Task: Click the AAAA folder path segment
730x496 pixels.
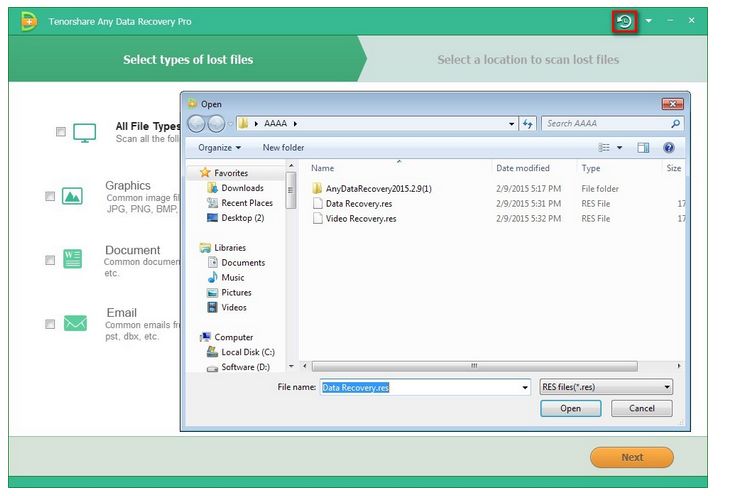Action: pos(275,123)
